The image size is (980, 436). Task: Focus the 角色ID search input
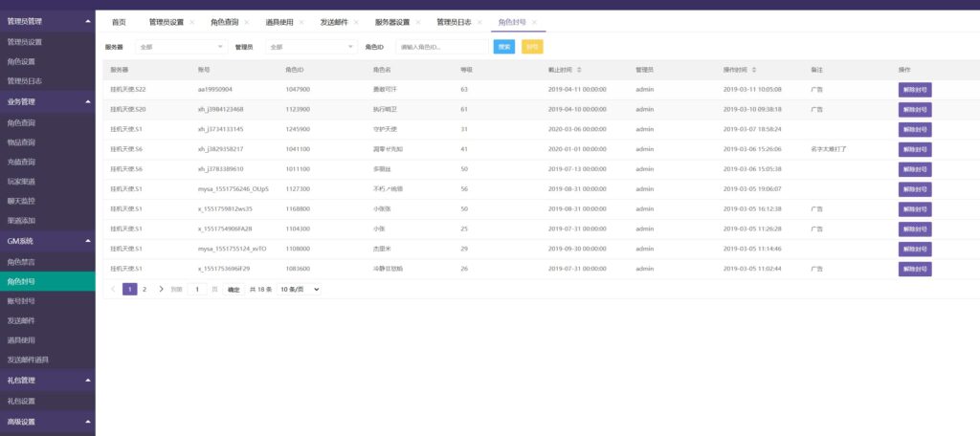[442, 47]
